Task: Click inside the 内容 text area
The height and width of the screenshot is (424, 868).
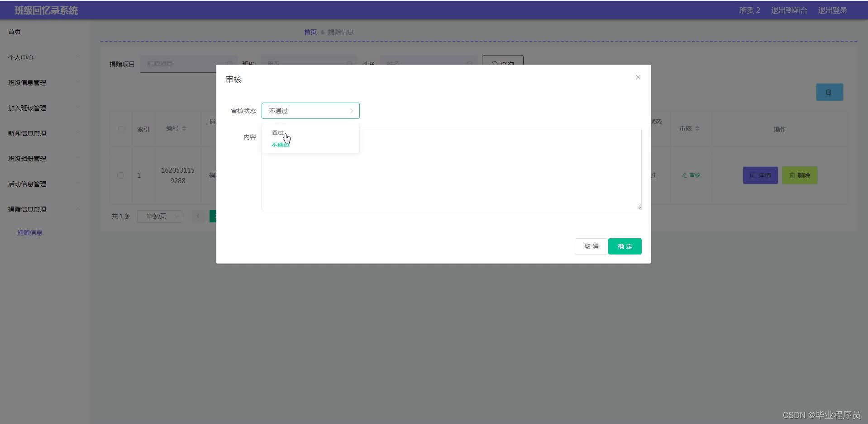Action: click(x=451, y=170)
